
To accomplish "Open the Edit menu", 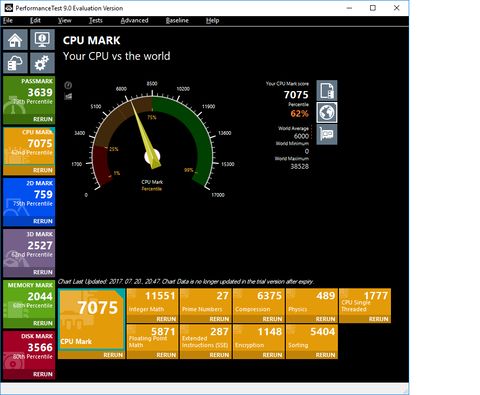I will [35, 21].
